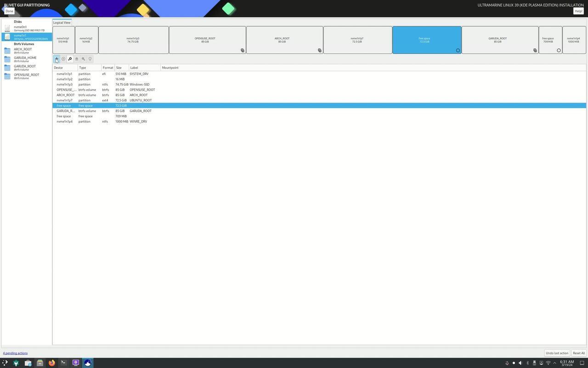Image resolution: width=588 pixels, height=368 pixels.
Task: Select the nvme1n1p3 Windows-SSD table row
Action: coord(319,85)
